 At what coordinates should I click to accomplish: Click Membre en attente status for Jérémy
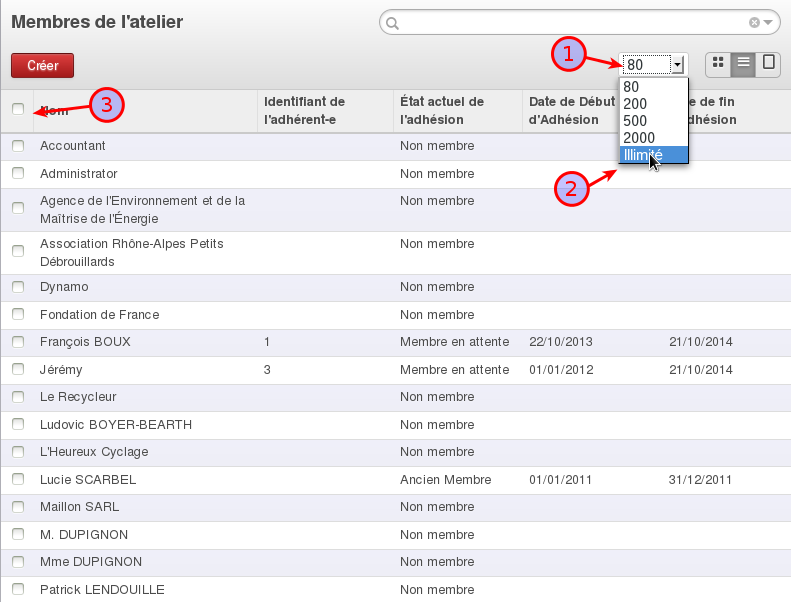455,369
